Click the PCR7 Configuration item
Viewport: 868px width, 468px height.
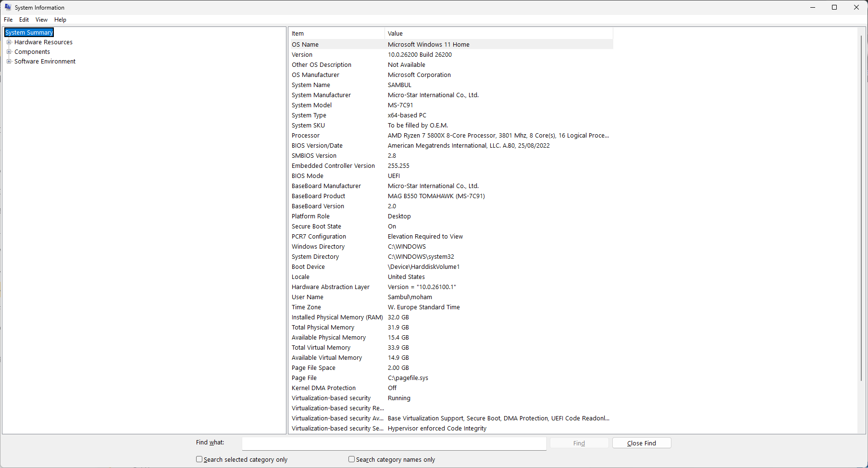[319, 237]
